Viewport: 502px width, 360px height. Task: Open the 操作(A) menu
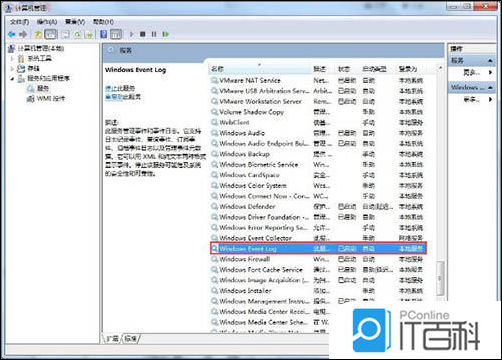[x=47, y=22]
